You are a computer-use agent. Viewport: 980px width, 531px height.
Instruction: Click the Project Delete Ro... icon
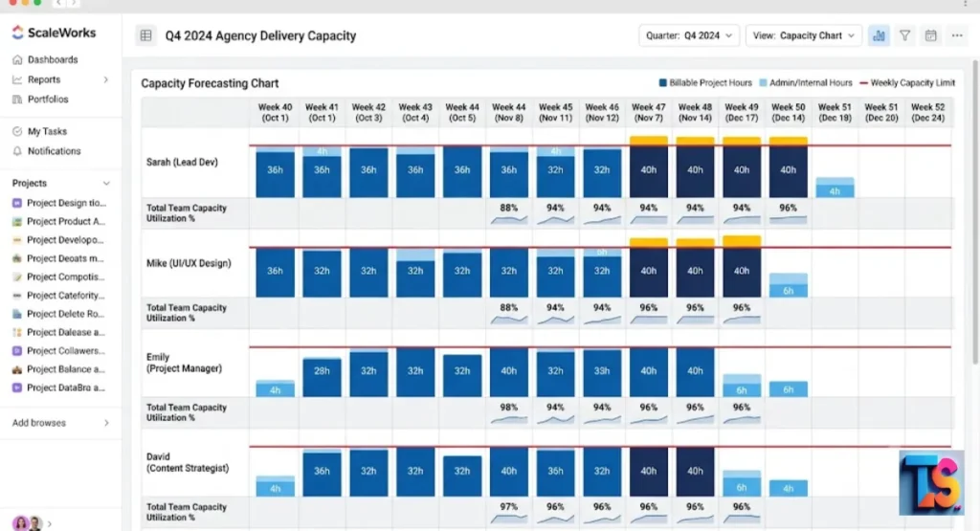(17, 314)
